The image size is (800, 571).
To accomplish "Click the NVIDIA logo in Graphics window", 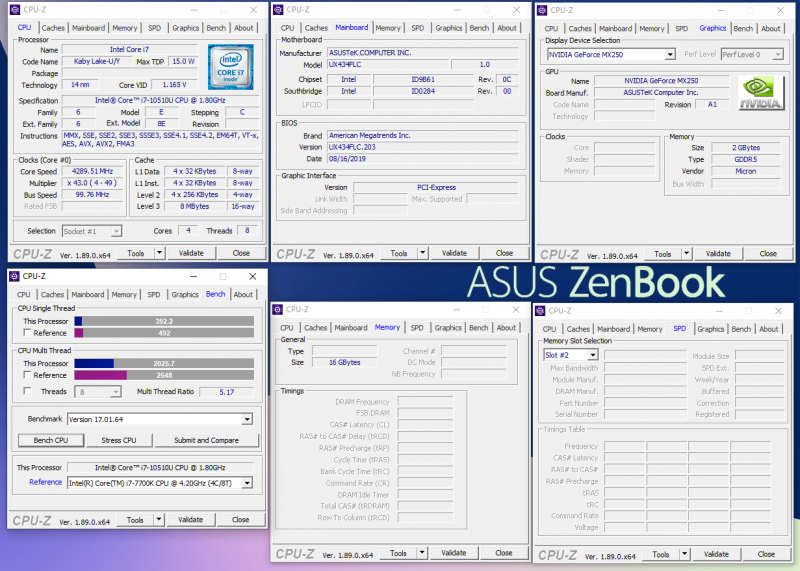I will coord(761,93).
